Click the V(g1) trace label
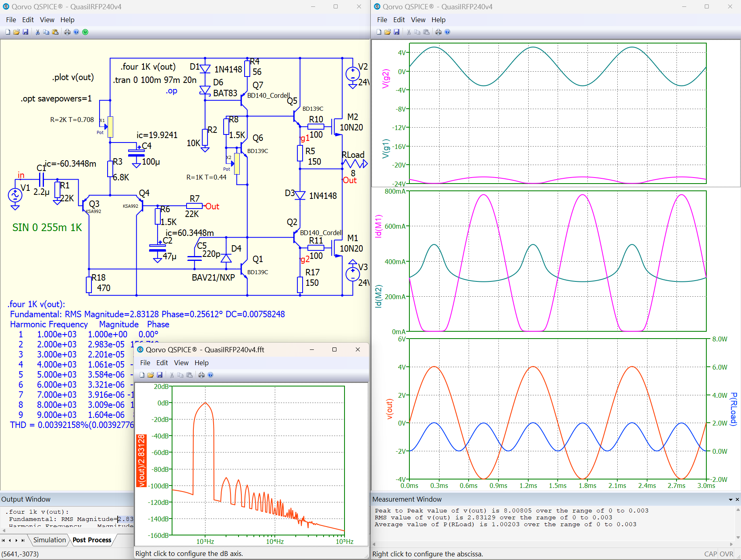This screenshot has width=741, height=560. 386,149
